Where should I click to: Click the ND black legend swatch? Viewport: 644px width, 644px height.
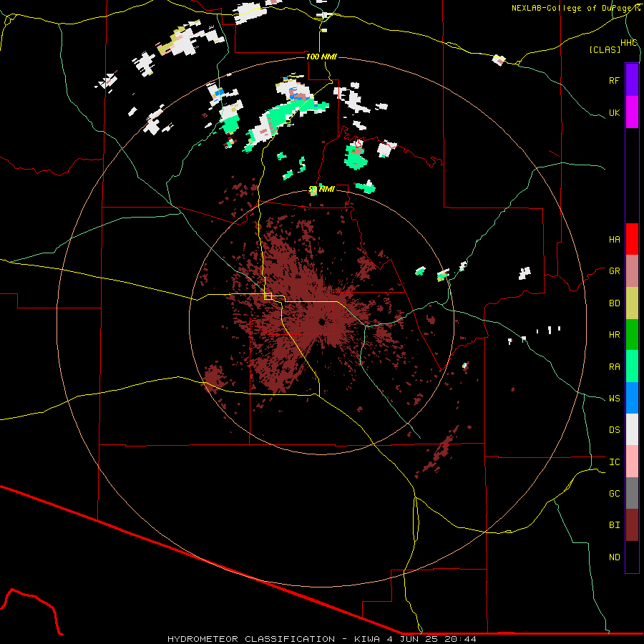[632, 557]
